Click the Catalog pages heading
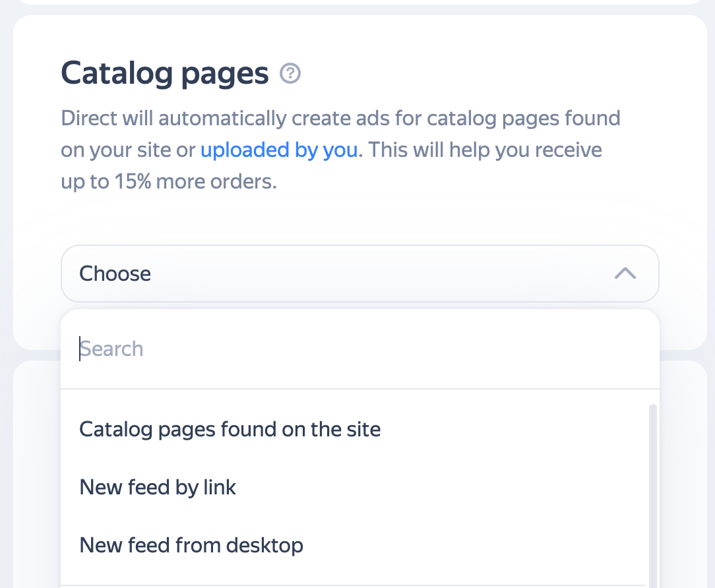Viewport: 715px width, 588px height. pyautogui.click(x=165, y=73)
